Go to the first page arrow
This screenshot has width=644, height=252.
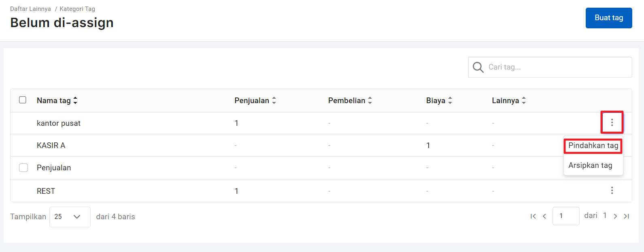point(533,216)
